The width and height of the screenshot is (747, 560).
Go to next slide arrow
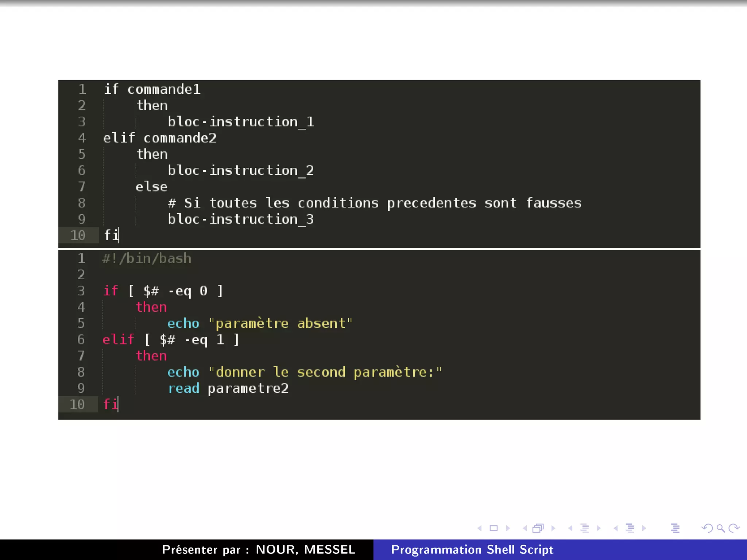[508, 528]
